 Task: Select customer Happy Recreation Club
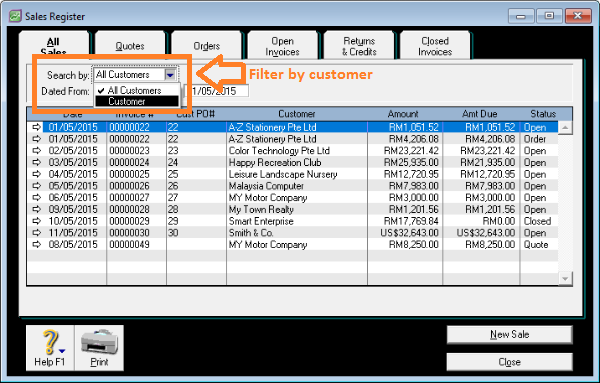[x=275, y=163]
